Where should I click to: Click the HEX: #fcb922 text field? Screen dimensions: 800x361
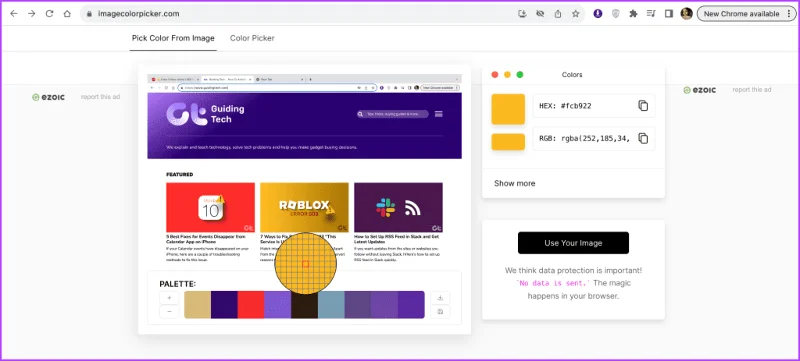point(594,106)
